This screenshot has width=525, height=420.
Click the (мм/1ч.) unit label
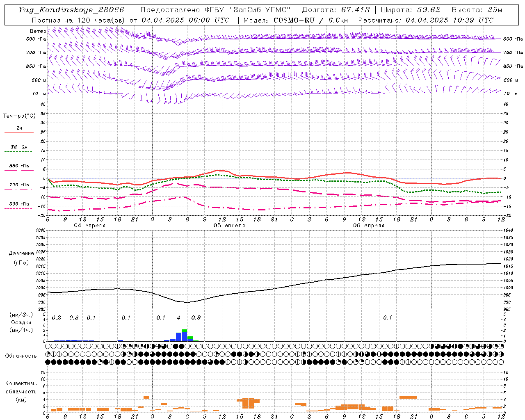coord(21,331)
